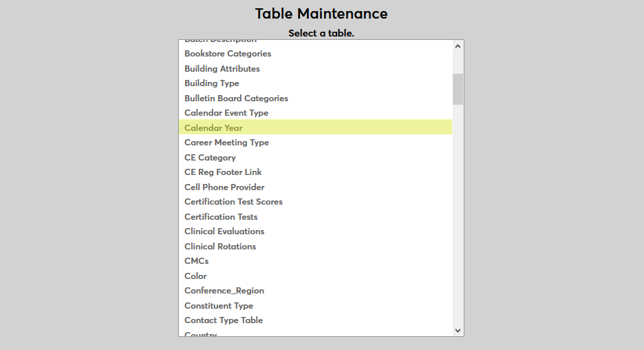Image resolution: width=644 pixels, height=350 pixels.
Task: Select Bookstore Categories from the list
Action: (x=228, y=54)
